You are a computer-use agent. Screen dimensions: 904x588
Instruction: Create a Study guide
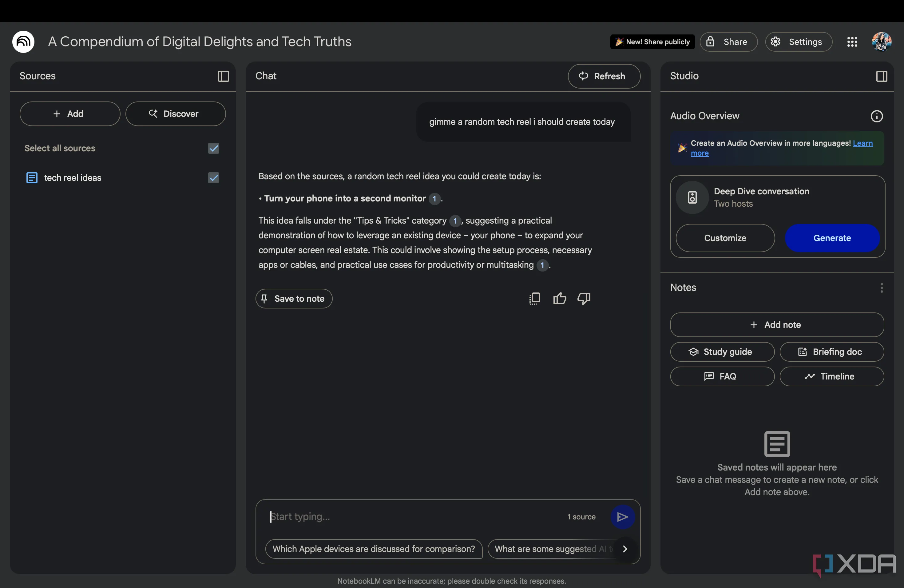[722, 352]
